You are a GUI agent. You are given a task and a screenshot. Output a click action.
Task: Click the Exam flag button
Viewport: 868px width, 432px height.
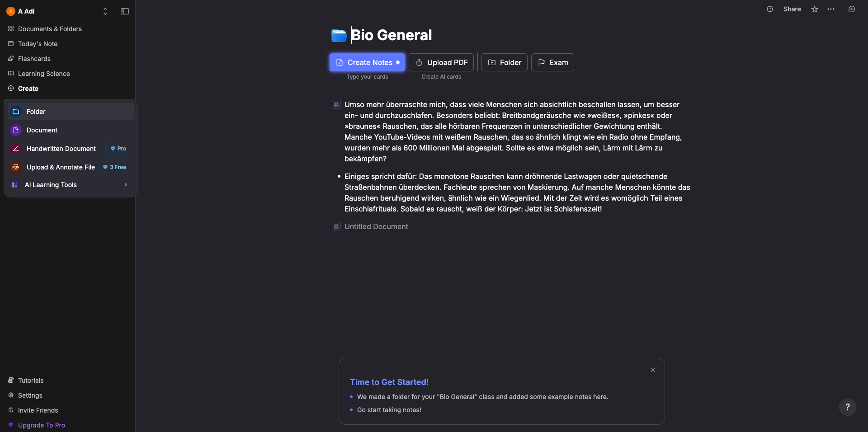[x=552, y=62]
